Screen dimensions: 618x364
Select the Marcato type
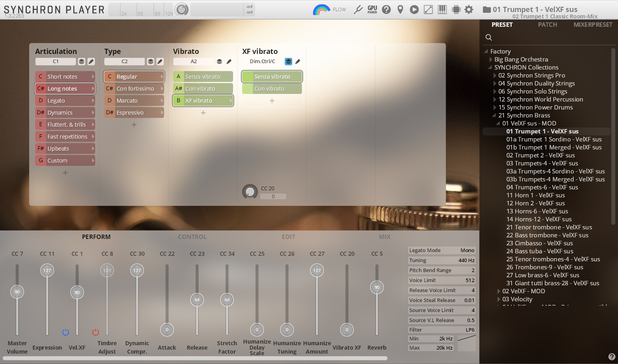coord(134,101)
